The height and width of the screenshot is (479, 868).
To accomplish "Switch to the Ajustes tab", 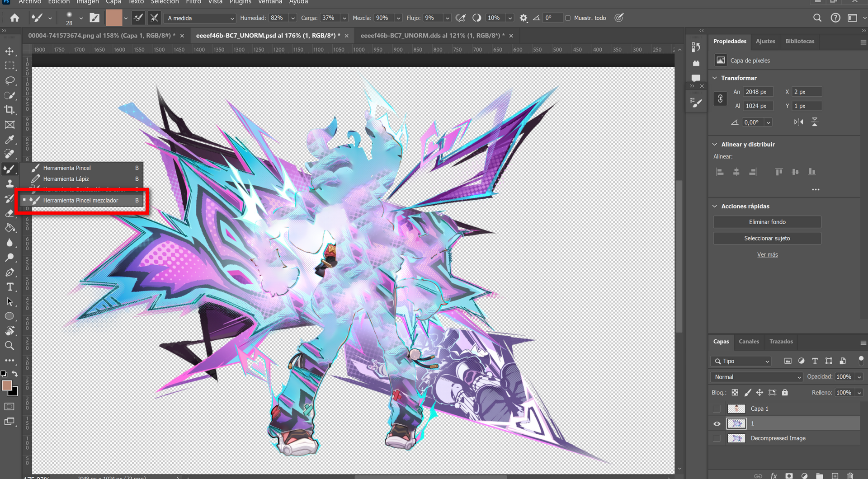I will click(765, 41).
